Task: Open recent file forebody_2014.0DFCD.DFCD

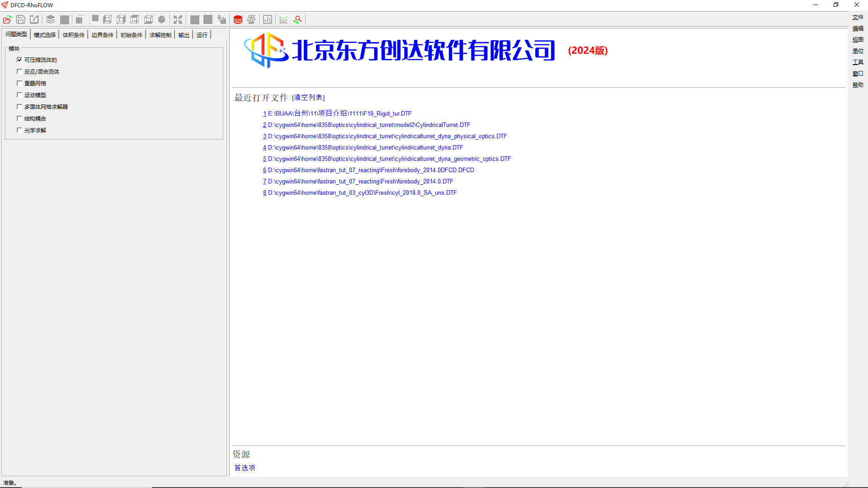Action: tap(368, 170)
